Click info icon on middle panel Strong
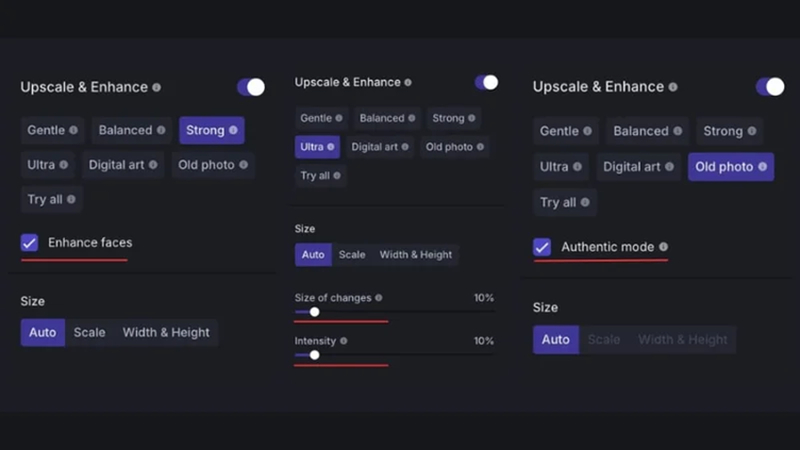This screenshot has height=450, width=800. coord(471,118)
